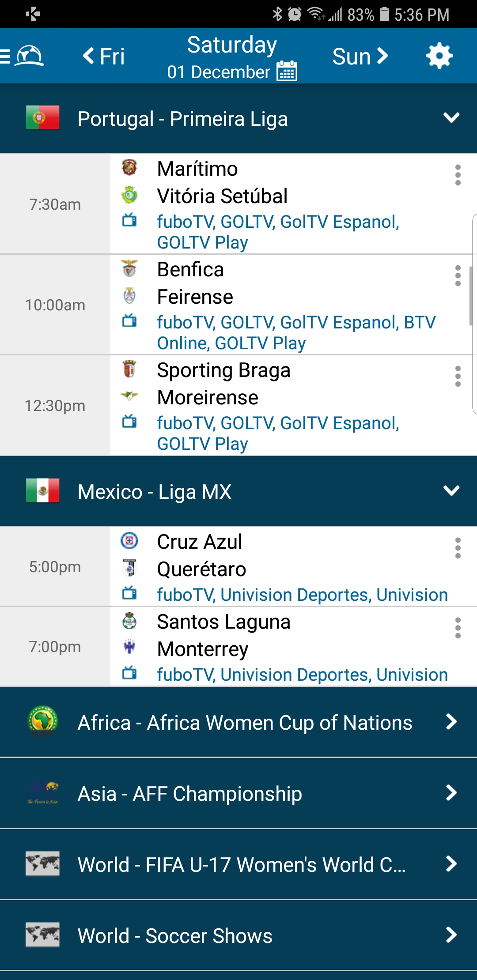Open the calendar date picker icon
Screen dimensions: 477x980
point(287,71)
